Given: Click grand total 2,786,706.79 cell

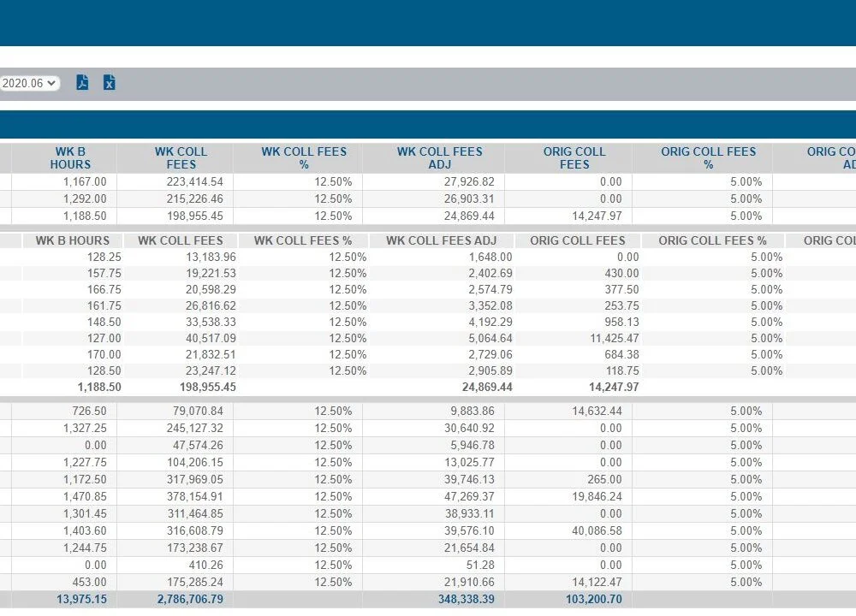Looking at the screenshot, I should 190,599.
